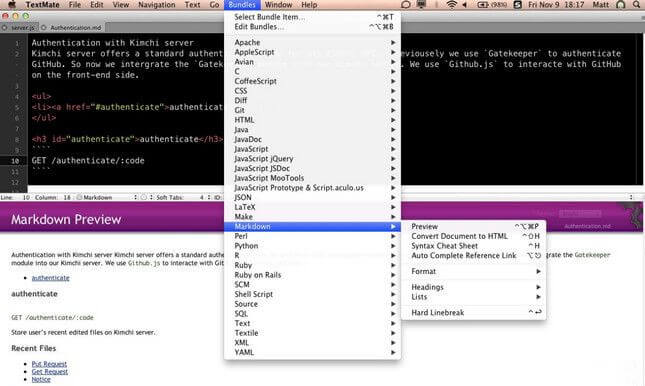Open the Syntax Cheat Sheet
The height and width of the screenshot is (386, 645).
point(474,246)
